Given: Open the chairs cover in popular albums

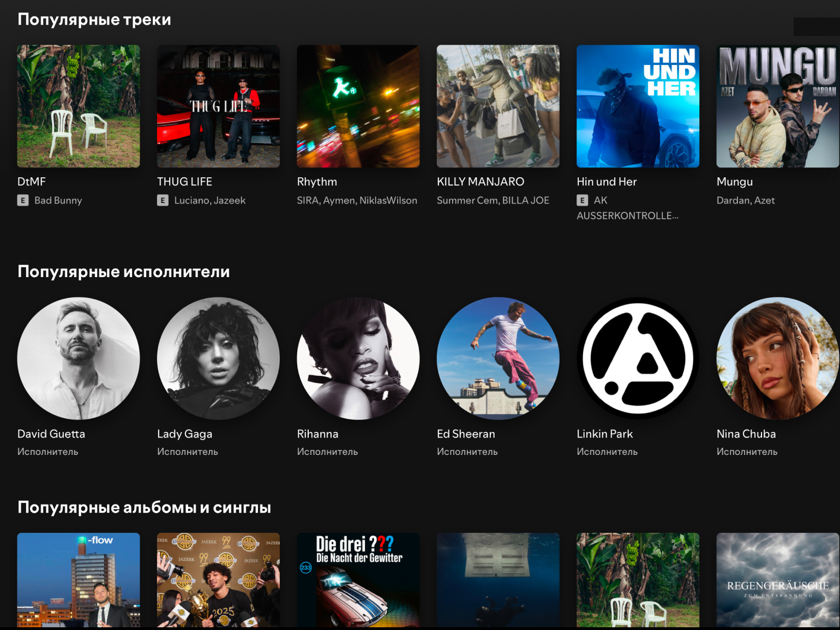Looking at the screenshot, I should click(638, 580).
